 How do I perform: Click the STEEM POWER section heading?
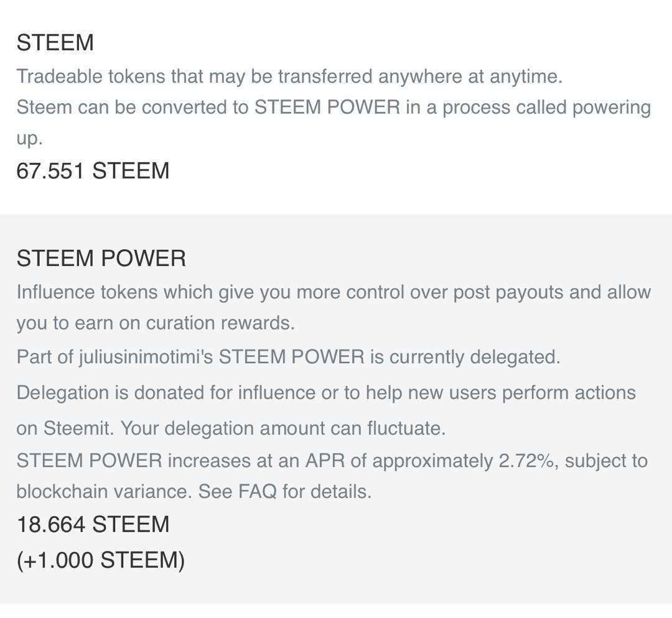click(101, 259)
